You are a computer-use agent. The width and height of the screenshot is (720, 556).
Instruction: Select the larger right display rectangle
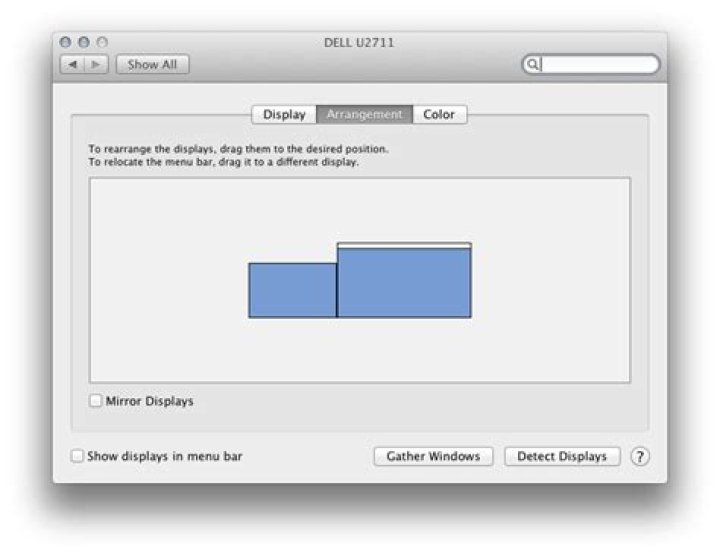tap(404, 282)
